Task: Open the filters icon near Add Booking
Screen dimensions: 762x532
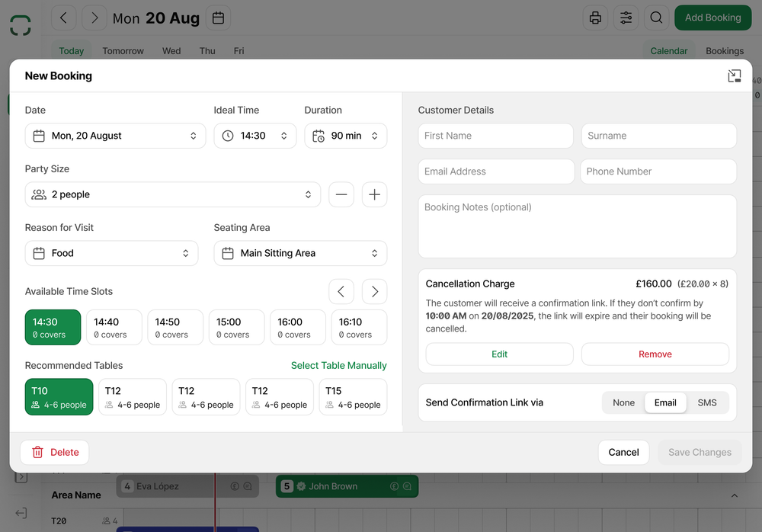Action: [x=626, y=17]
